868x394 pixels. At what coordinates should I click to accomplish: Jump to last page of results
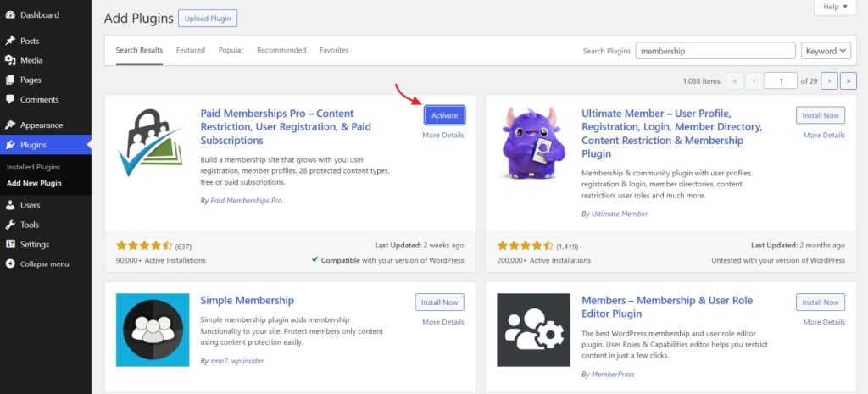click(849, 80)
